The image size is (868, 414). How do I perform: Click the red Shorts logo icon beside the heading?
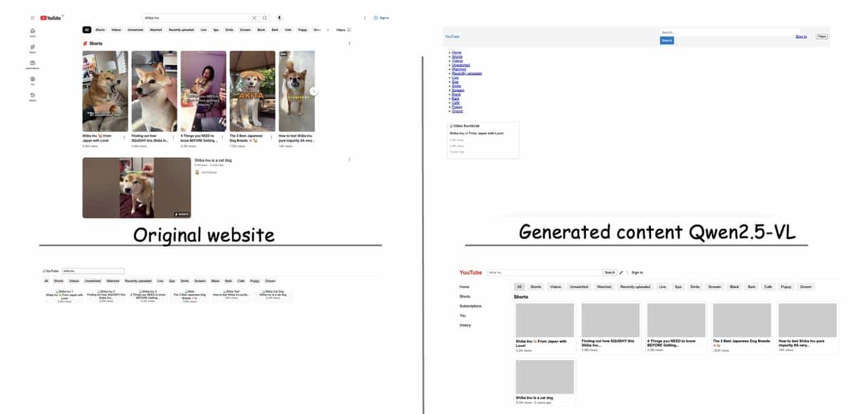[85, 43]
